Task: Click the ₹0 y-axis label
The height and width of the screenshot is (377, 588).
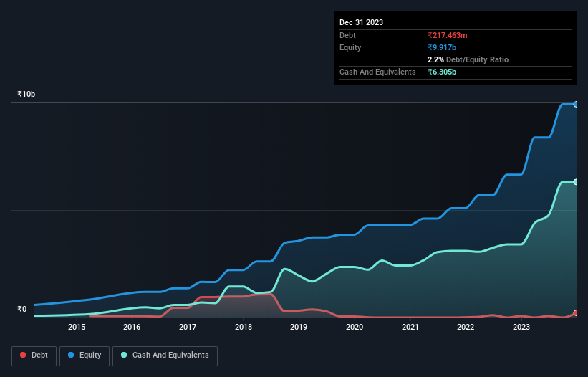Action: click(x=22, y=309)
